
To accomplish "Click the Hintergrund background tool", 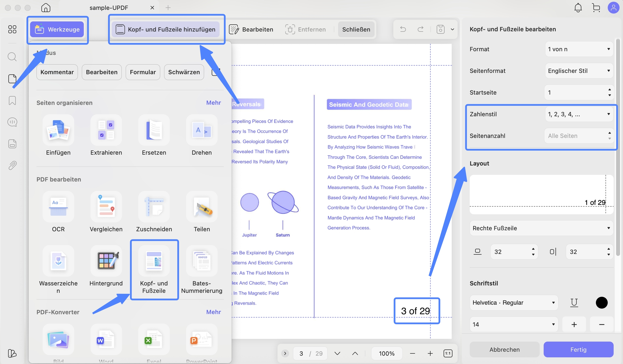I will pyautogui.click(x=106, y=261).
